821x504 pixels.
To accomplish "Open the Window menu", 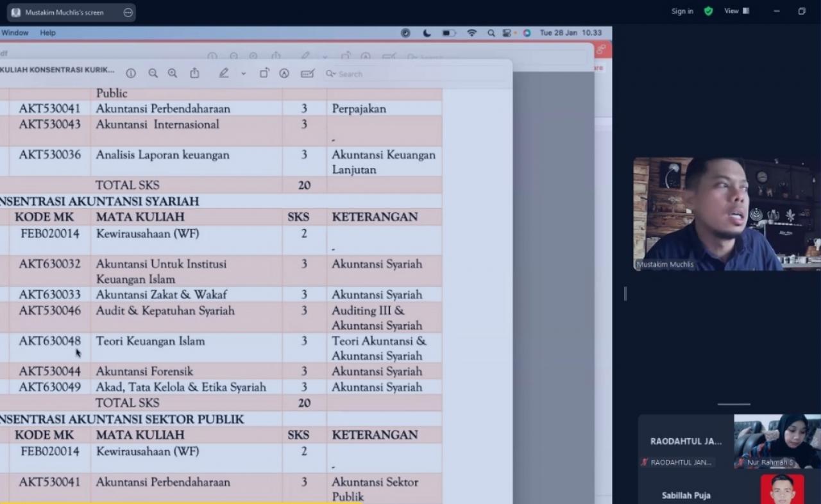I will [x=15, y=33].
